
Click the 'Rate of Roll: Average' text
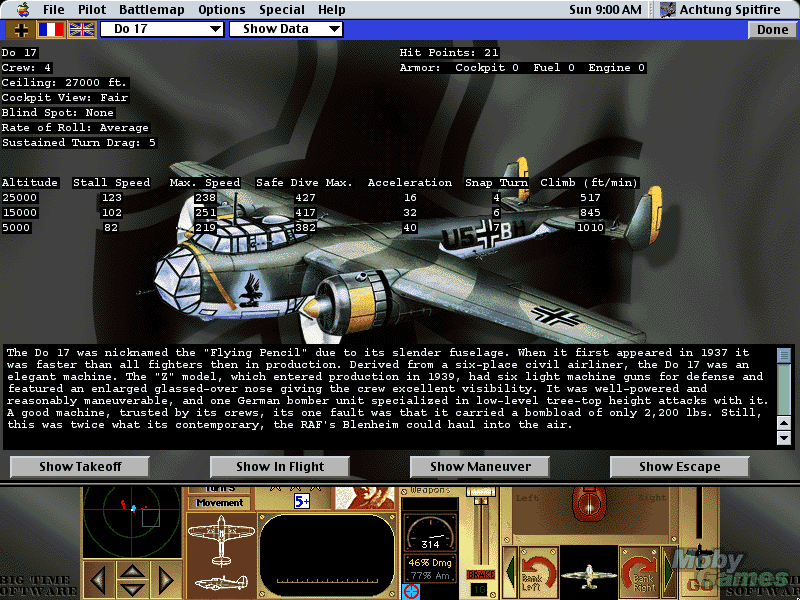pos(75,128)
